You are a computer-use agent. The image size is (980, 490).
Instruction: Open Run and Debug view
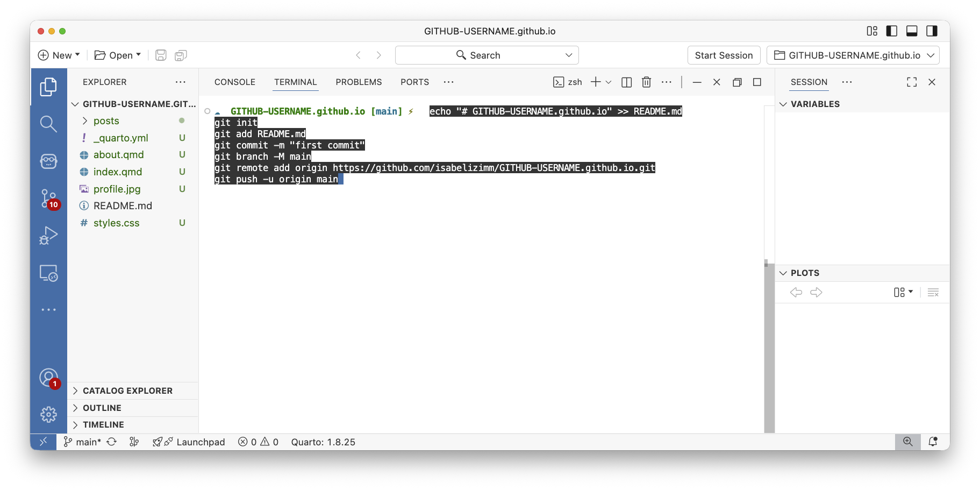pos(48,236)
